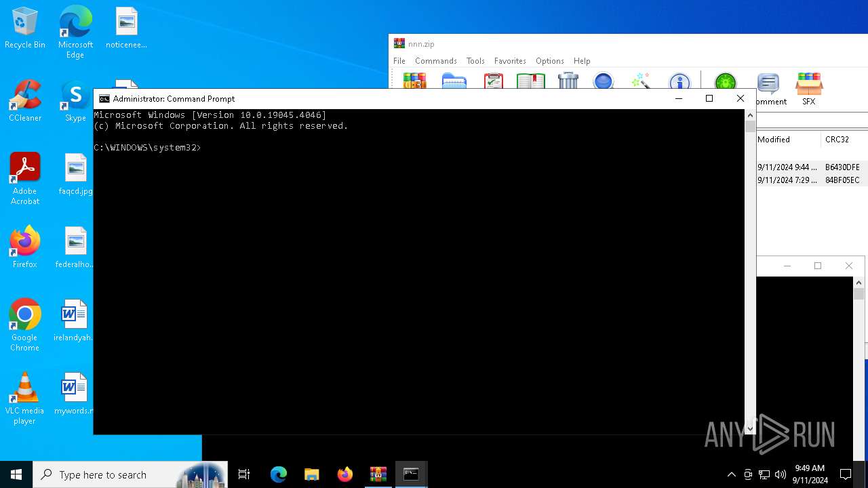This screenshot has width=868, height=488.
Task: Click the WinRAR View book icon
Action: click(x=530, y=81)
